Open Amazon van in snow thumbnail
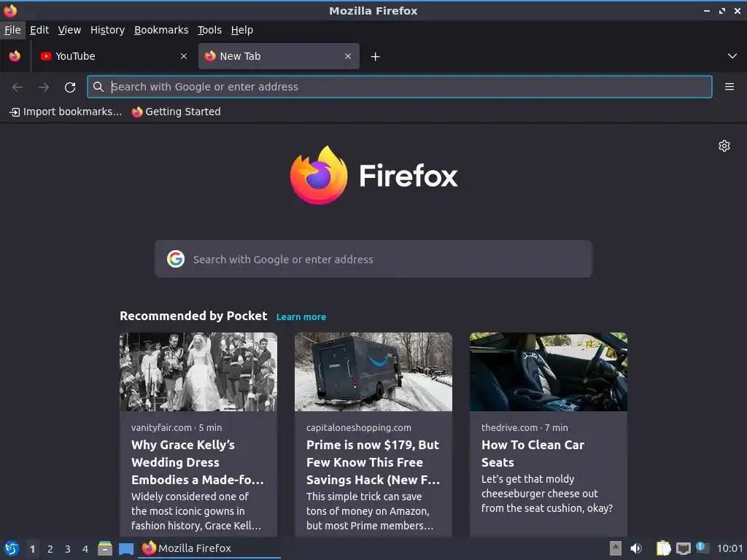 pos(373,372)
